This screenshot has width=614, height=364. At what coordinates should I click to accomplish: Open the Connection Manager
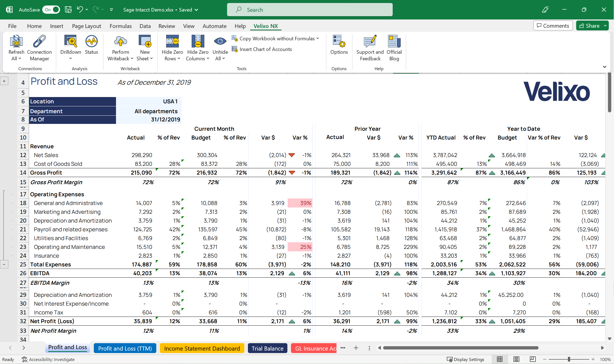pos(39,48)
